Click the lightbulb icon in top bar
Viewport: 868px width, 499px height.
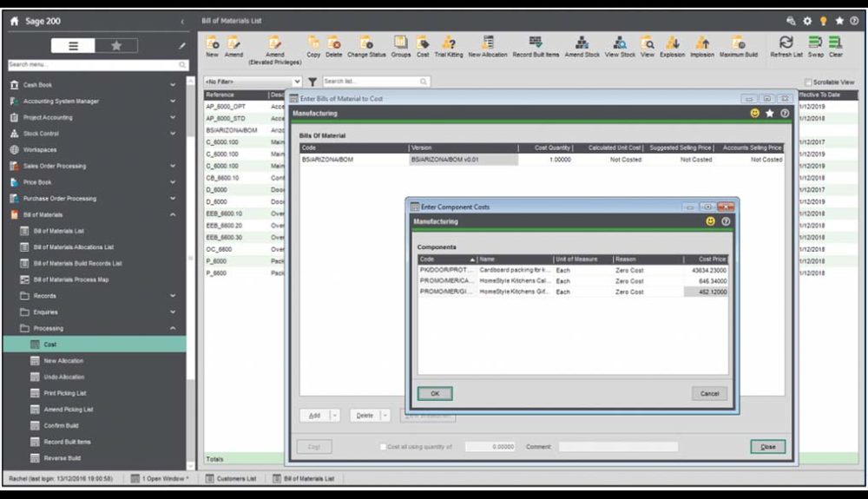coord(823,21)
